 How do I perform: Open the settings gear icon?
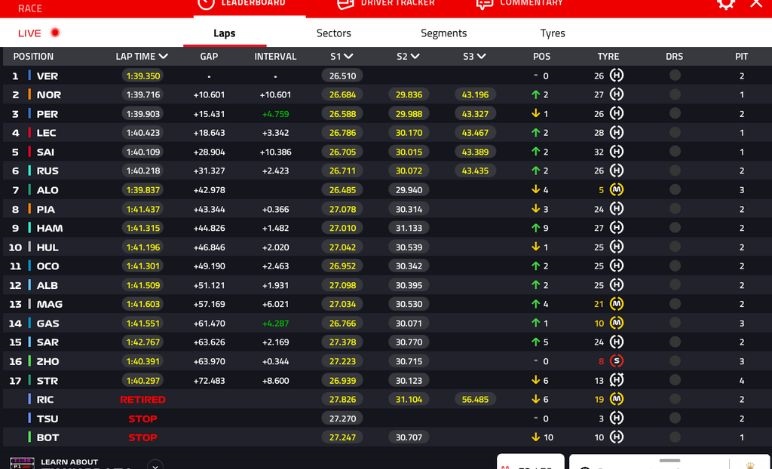pos(726,3)
